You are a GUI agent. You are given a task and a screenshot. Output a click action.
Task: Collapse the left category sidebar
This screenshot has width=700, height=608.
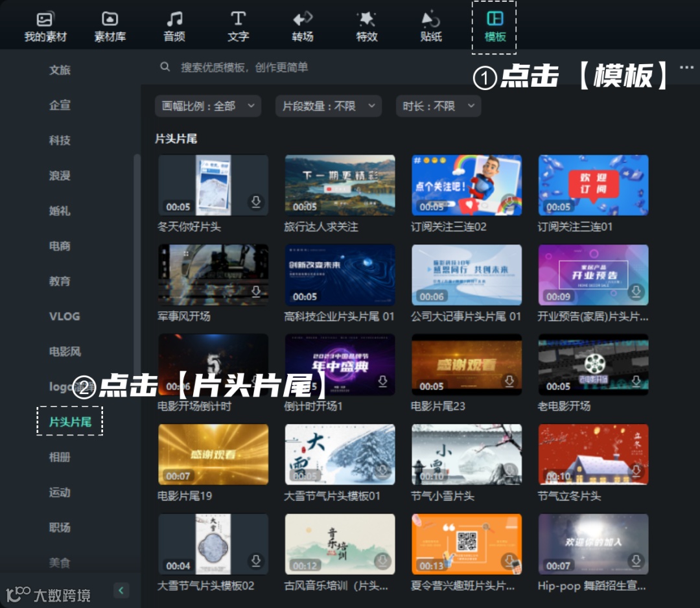(121, 590)
